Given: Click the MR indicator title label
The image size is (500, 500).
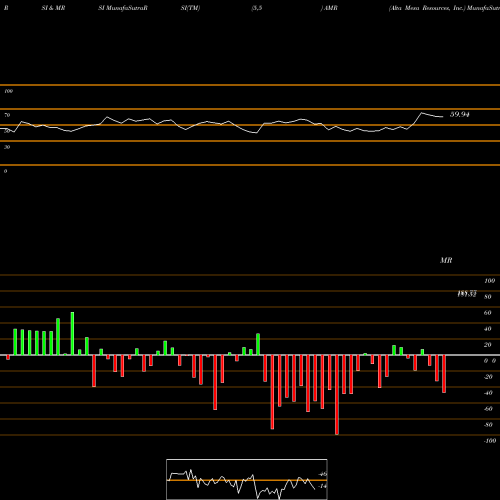Looking at the screenshot, I should [446, 260].
